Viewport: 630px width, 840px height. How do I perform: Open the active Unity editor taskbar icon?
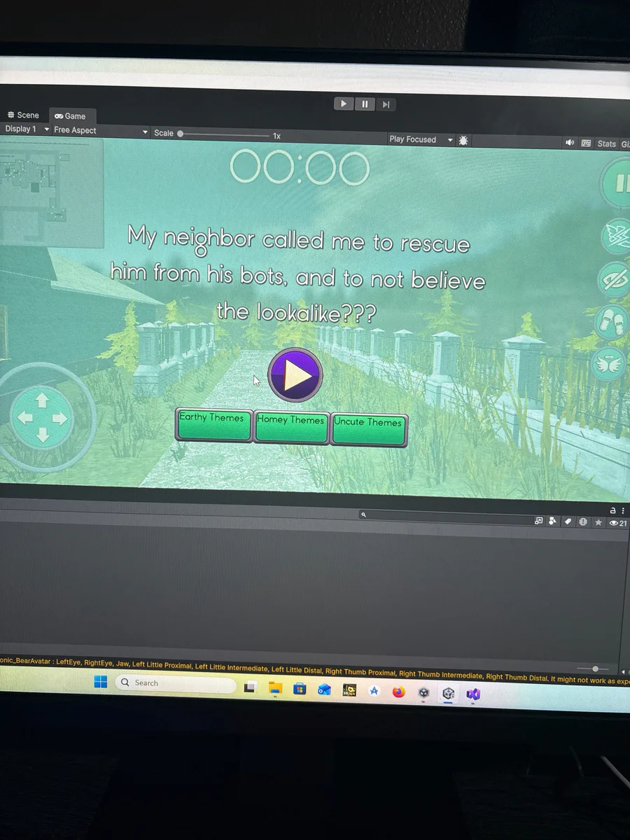tap(449, 694)
